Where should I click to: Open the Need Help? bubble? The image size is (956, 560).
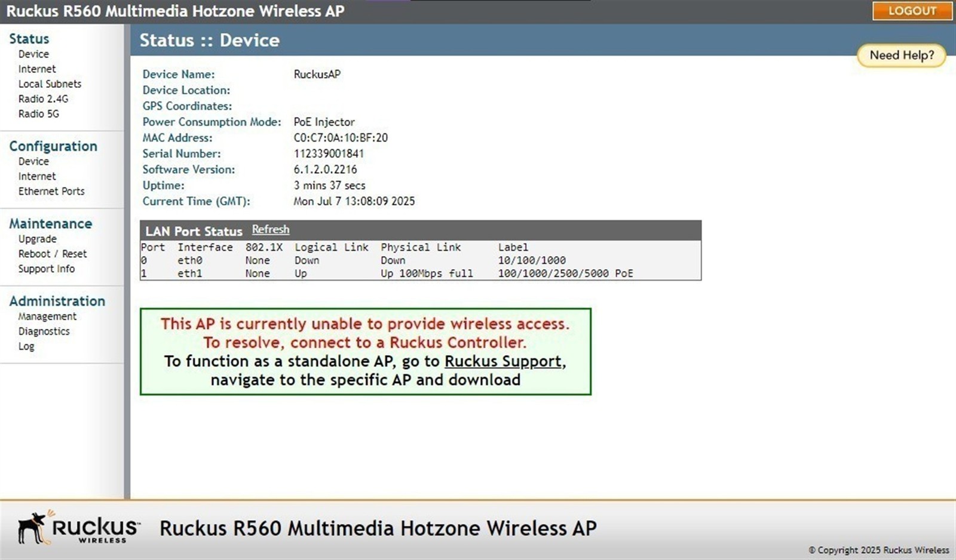tap(901, 55)
